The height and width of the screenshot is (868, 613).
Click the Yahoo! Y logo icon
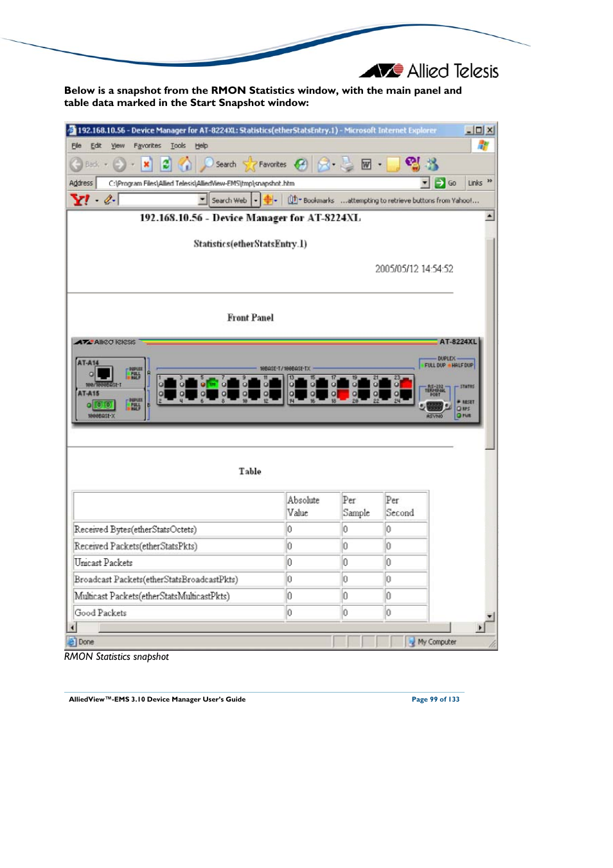coord(80,200)
